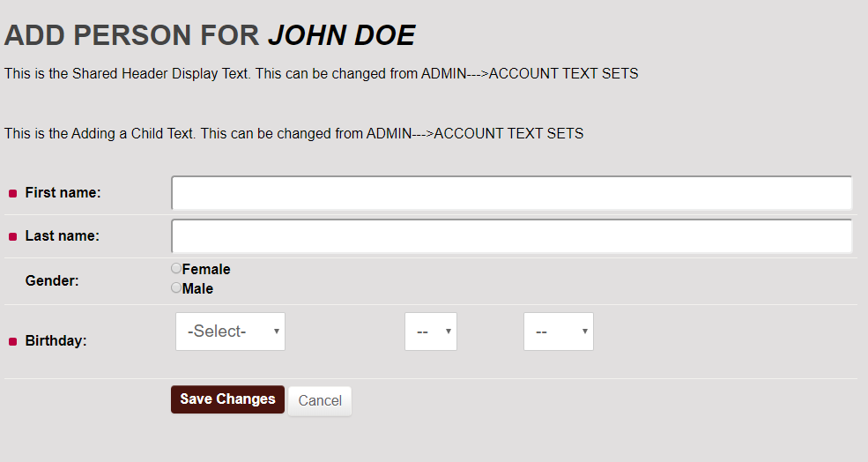Click the First name label

click(x=63, y=193)
